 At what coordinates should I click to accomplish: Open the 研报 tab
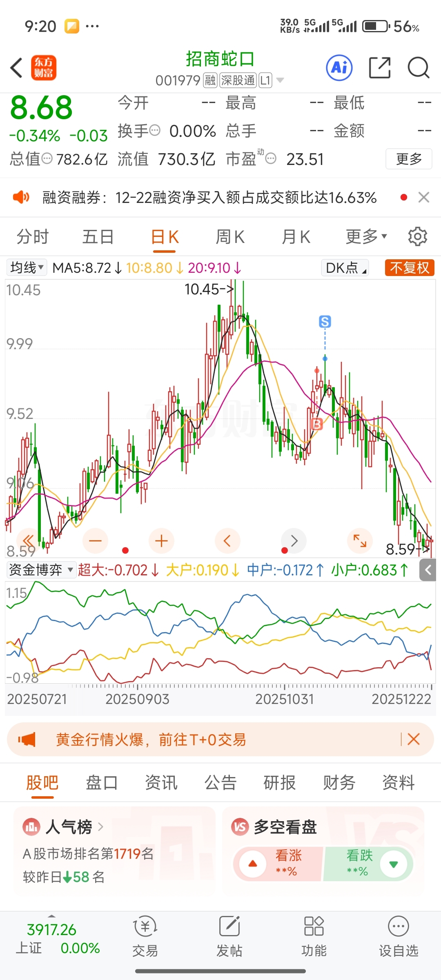click(x=280, y=783)
